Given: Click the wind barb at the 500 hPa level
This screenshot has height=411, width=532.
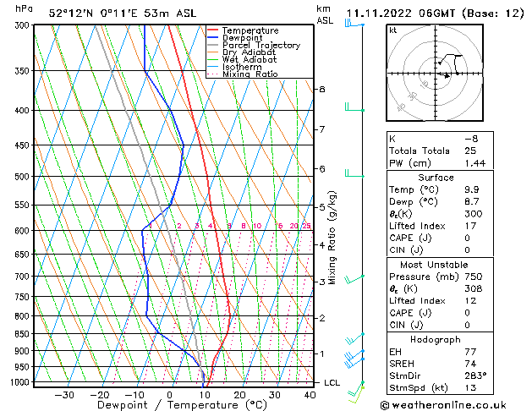Looking at the screenshot, I should click(354, 173).
